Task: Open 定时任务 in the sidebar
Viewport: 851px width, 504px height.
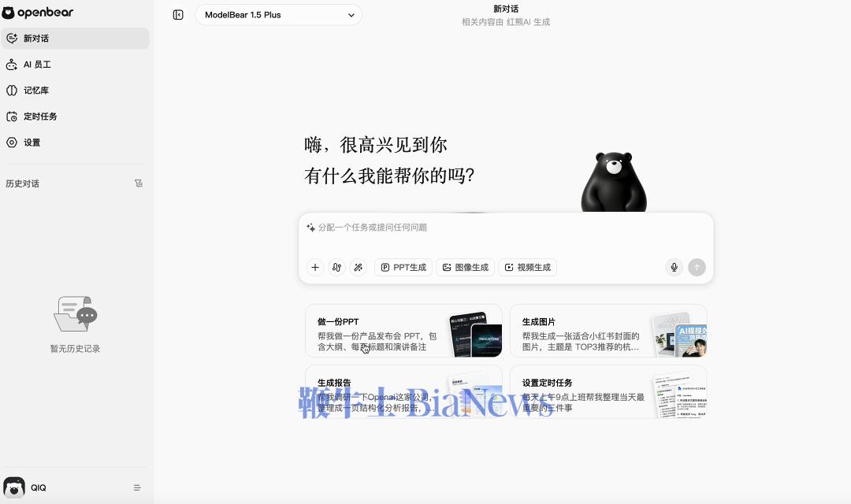Action: [75, 117]
